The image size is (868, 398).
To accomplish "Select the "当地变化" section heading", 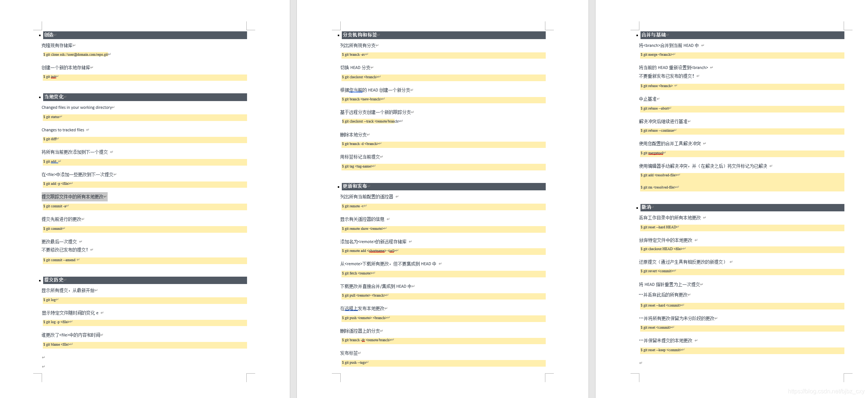I will 54,97.
